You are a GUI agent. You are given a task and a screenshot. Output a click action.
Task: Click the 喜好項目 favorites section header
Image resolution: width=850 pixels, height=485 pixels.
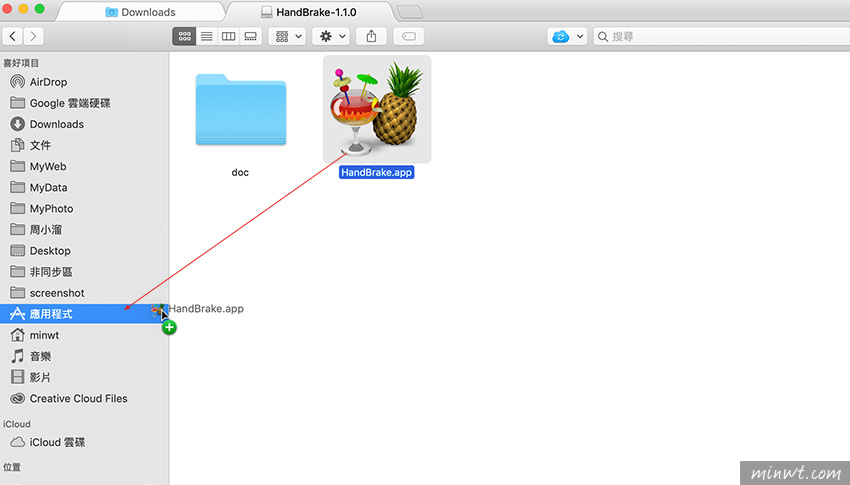21,63
